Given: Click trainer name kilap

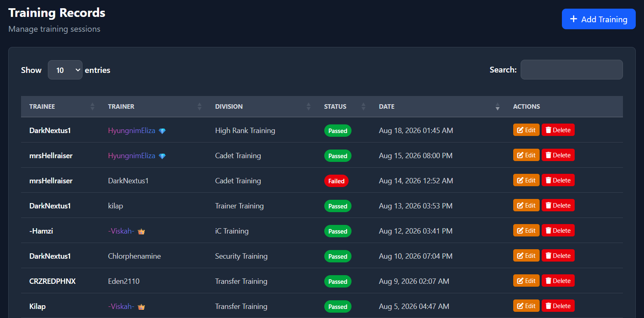Looking at the screenshot, I should (x=116, y=206).
